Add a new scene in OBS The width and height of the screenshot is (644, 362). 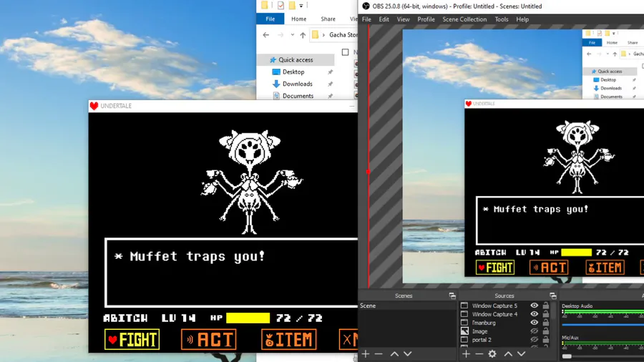(x=366, y=354)
